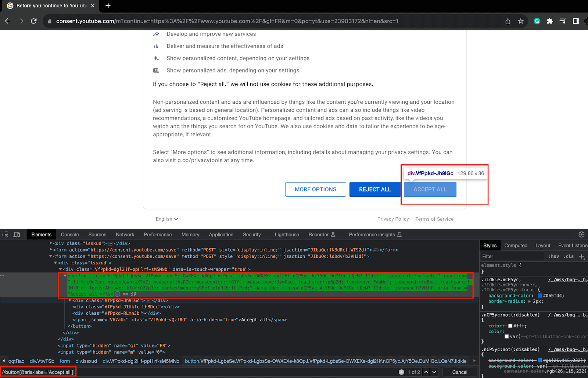Open the English language dropdown
The image size is (588, 378).
coord(166,219)
